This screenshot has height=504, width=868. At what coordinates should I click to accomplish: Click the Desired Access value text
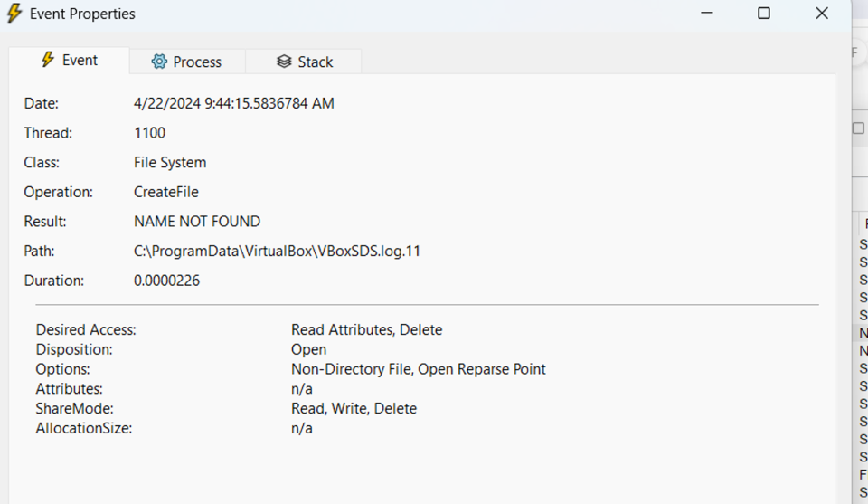(366, 329)
